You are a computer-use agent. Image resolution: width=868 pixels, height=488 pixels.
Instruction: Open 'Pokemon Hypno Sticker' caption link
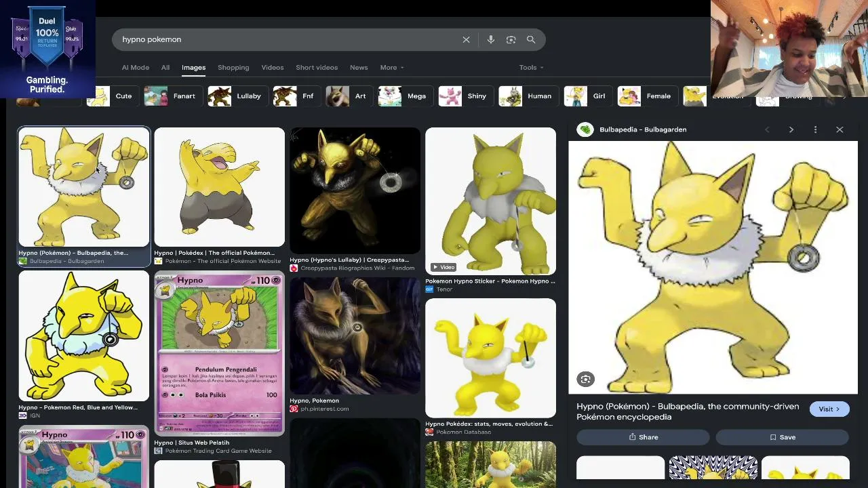490,281
